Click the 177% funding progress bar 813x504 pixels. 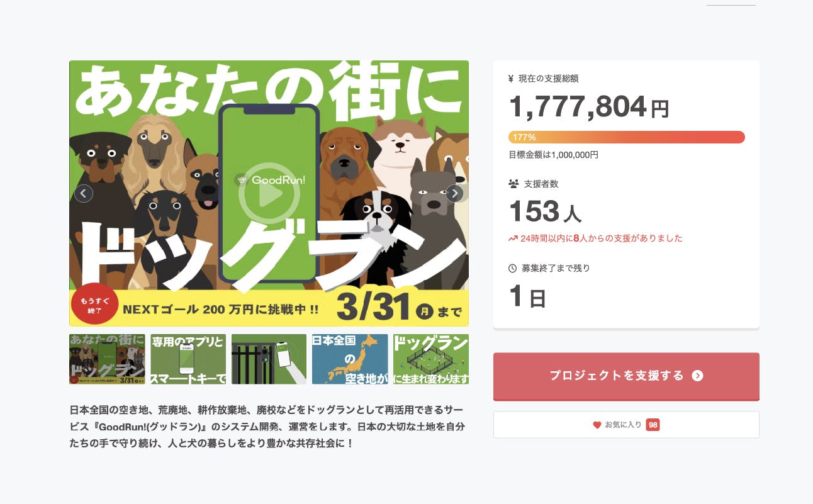626,137
